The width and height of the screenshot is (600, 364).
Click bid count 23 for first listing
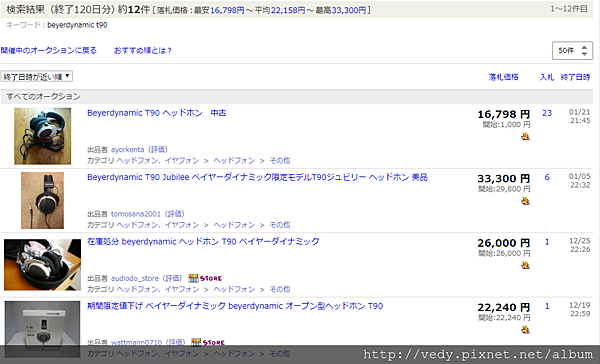click(547, 113)
